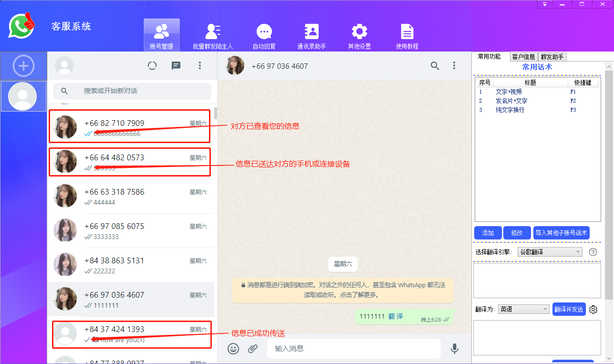The image size is (614, 364).
Task: Click the emoji smiley icon
Action: coord(233,349)
